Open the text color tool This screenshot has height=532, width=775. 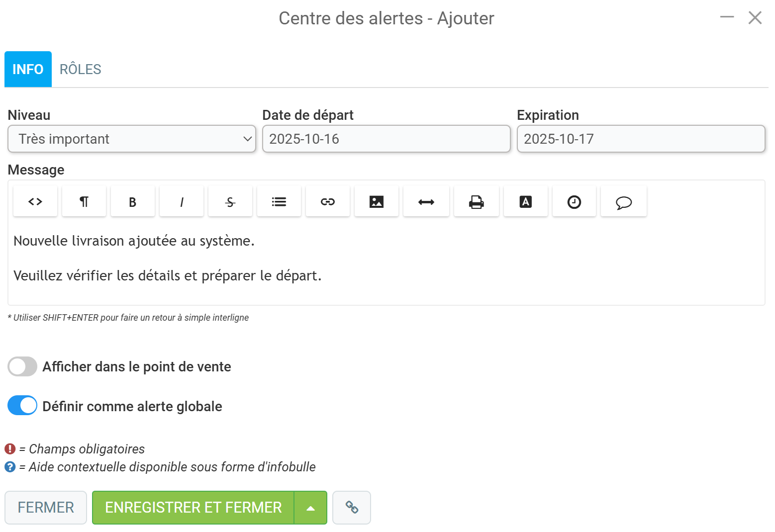pos(526,201)
